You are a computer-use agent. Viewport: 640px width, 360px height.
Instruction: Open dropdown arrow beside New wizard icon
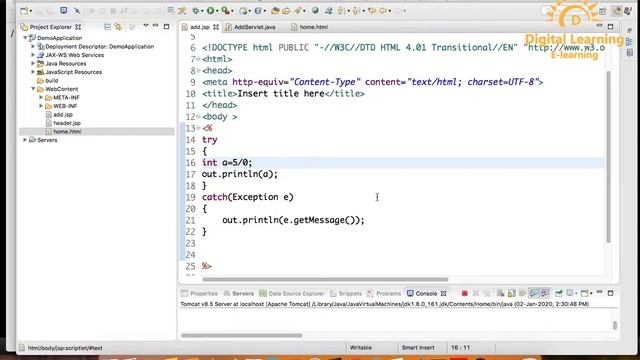31,11
